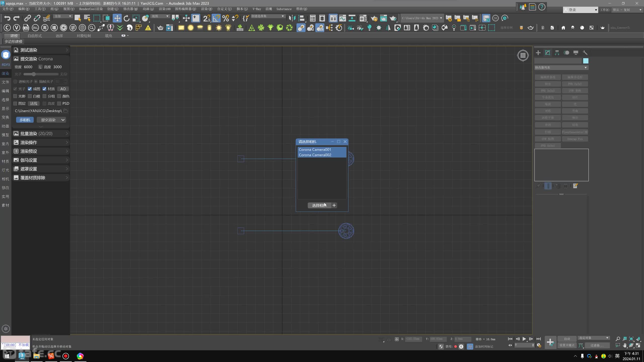Enable the 颜色 checkbox
Viewport: 644px width, 362px height.
click(59, 96)
